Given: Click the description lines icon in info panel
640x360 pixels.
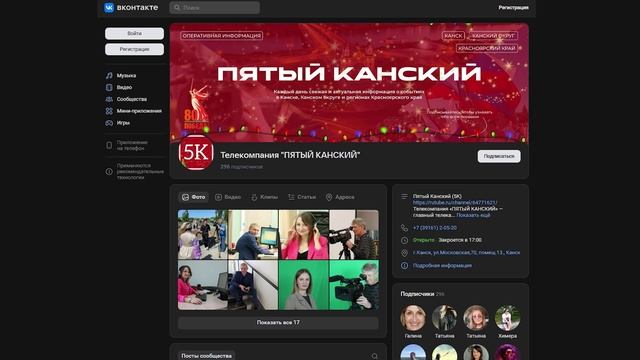Looking at the screenshot, I should pos(404,197).
